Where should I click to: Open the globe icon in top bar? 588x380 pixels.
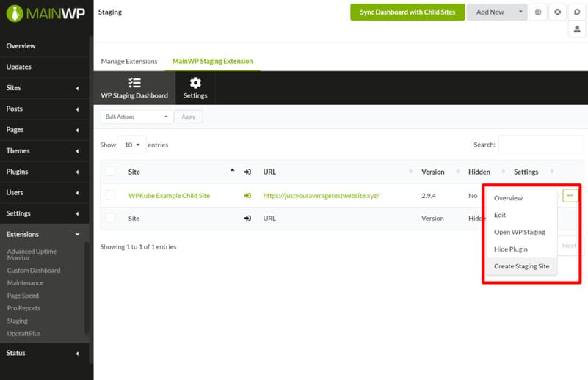coord(538,12)
